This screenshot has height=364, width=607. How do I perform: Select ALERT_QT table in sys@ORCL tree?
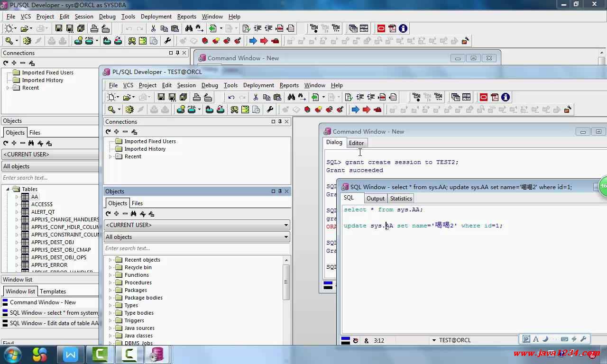[43, 212]
